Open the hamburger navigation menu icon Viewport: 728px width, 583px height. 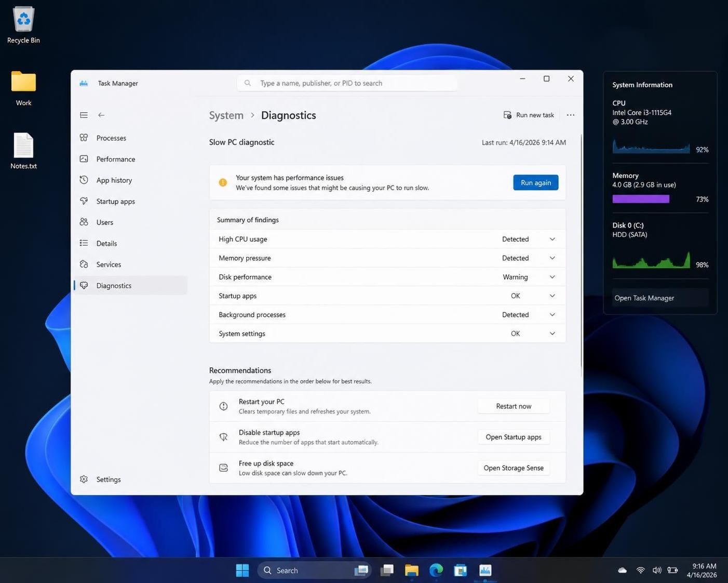pyautogui.click(x=84, y=115)
